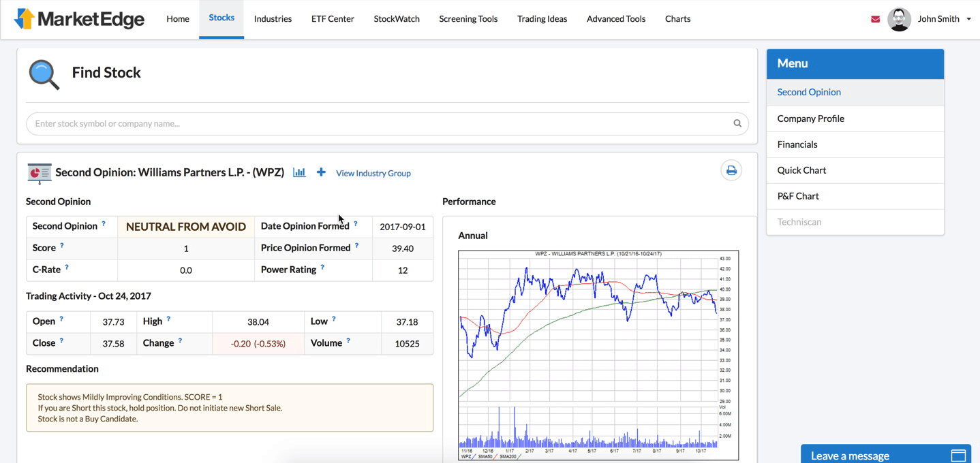Open Financials from the side Menu
The width and height of the screenshot is (980, 463).
point(855,144)
